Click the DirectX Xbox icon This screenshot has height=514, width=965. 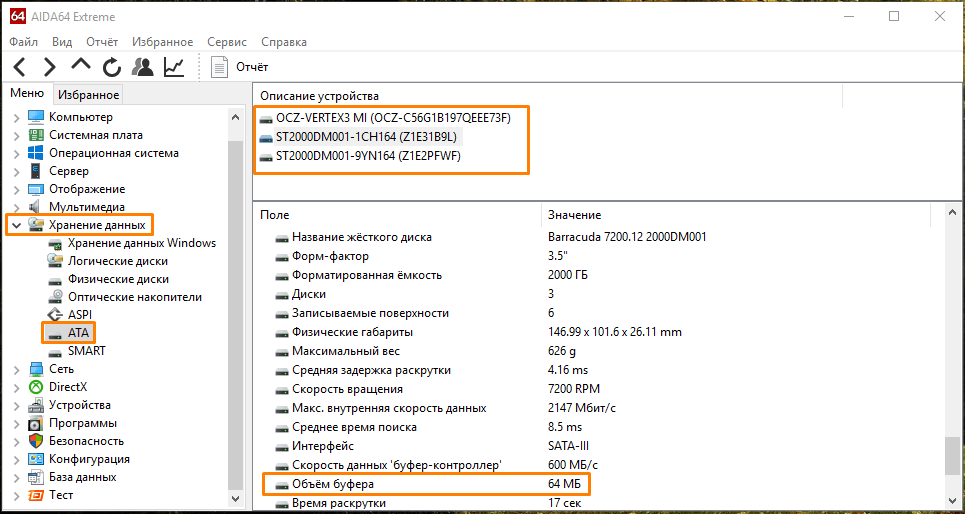click(x=36, y=387)
